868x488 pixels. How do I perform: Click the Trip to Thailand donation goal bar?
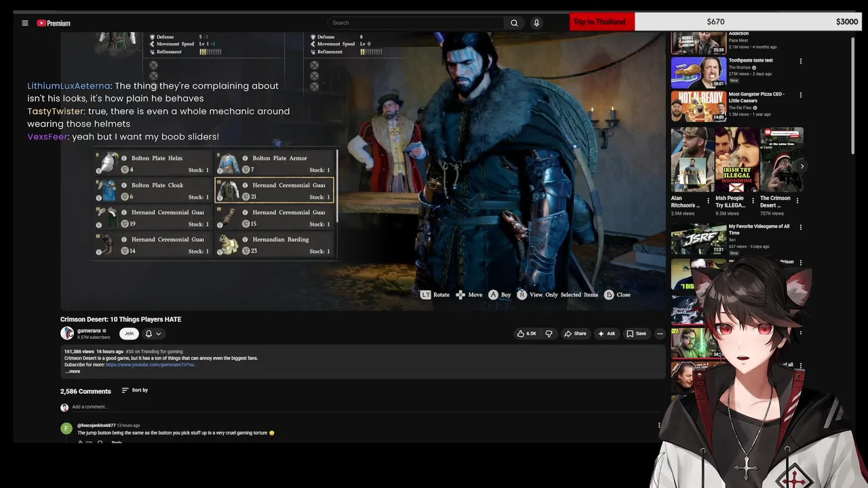click(716, 22)
